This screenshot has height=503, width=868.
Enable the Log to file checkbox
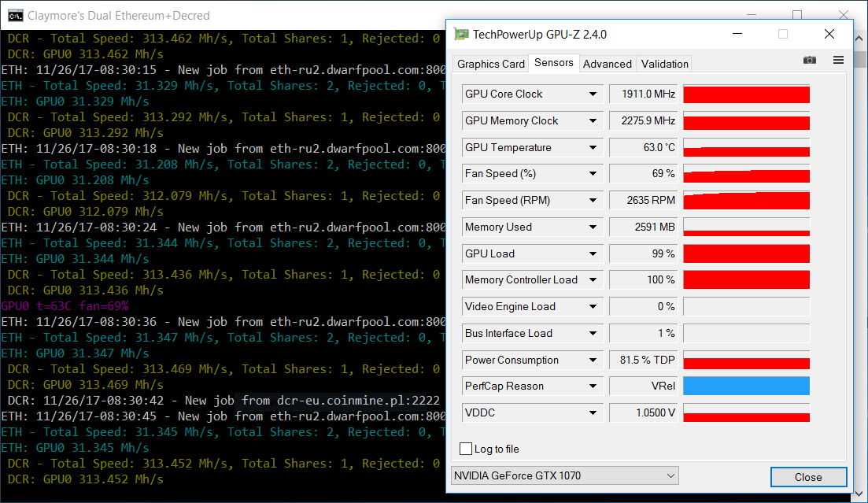(466, 449)
